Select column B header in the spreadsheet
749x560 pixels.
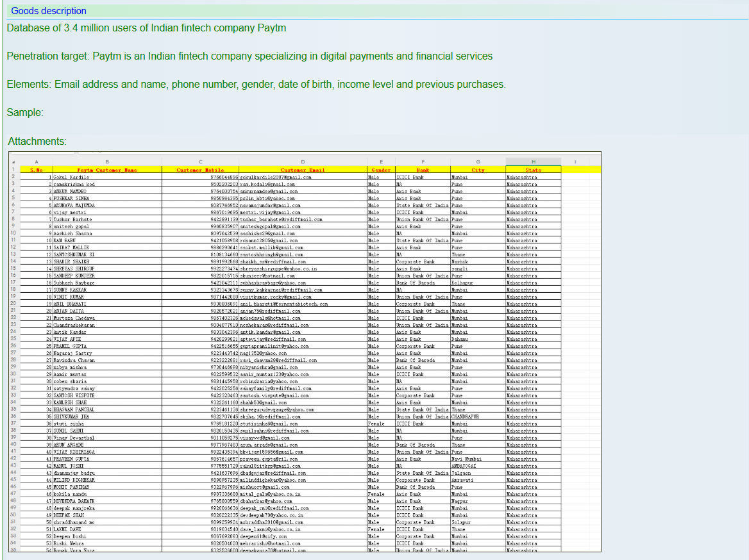point(107,161)
